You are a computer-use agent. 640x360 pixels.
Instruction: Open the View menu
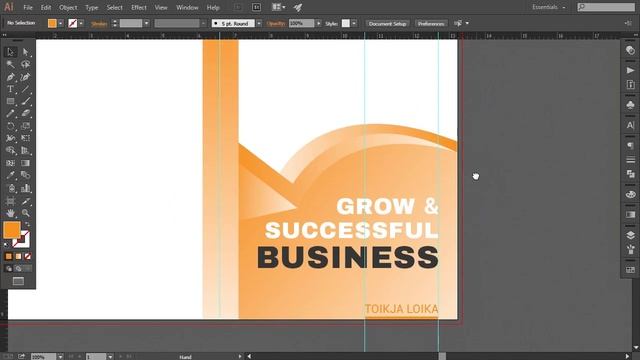coord(161,7)
